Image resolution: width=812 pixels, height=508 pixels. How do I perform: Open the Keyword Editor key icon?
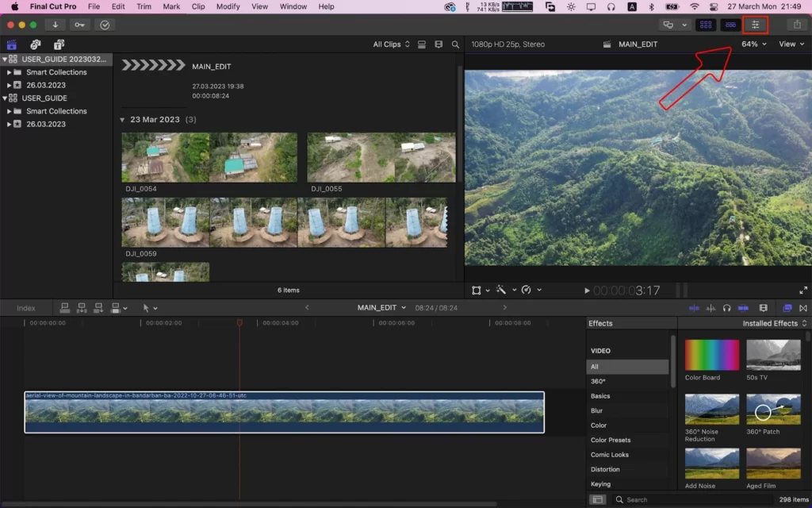79,25
